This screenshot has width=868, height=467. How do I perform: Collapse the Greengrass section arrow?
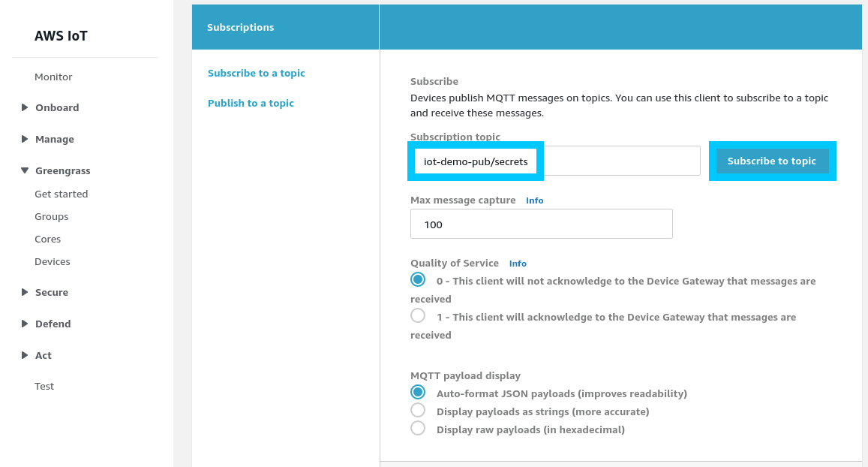click(26, 170)
